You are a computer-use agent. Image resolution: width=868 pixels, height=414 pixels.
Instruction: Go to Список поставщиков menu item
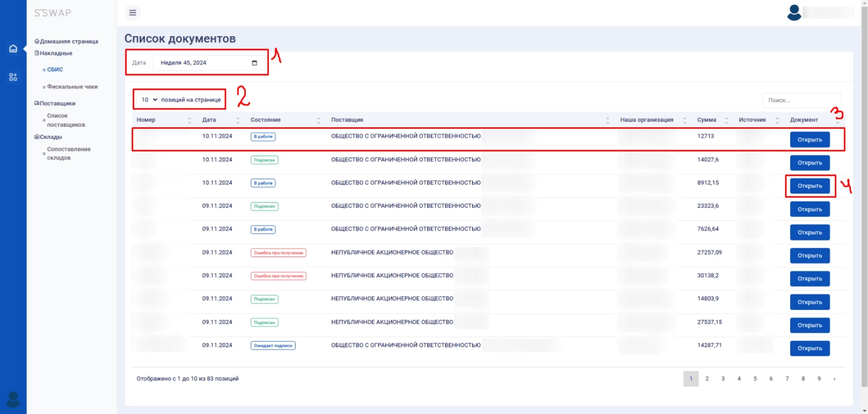pos(66,120)
